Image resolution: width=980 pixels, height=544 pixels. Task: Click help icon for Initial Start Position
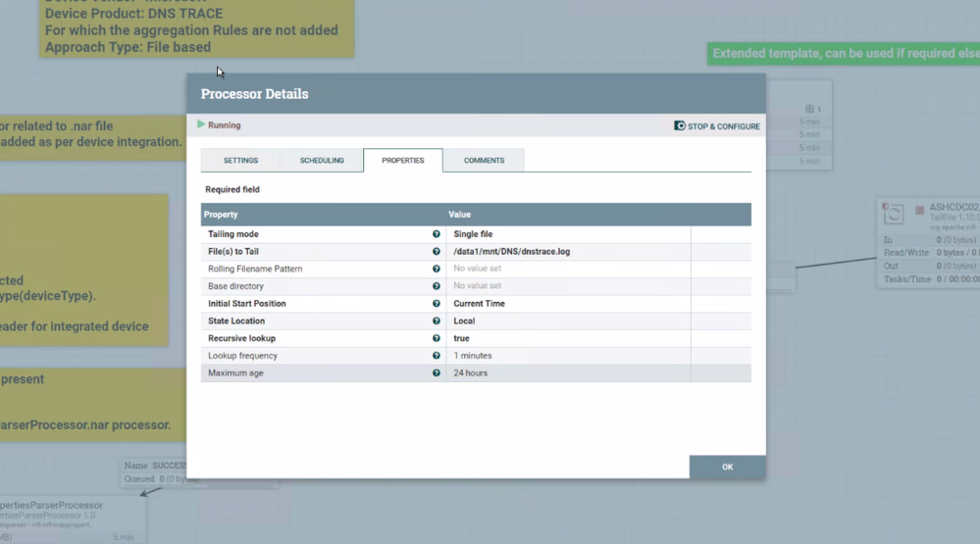[x=437, y=304]
